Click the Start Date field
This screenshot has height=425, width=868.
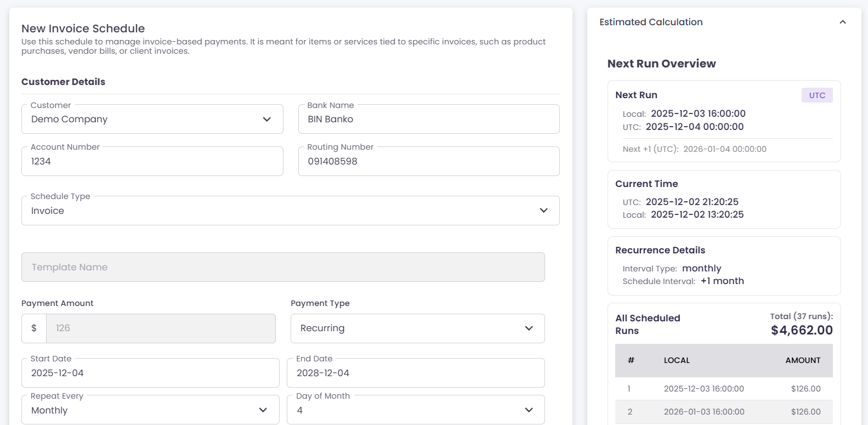coord(150,373)
